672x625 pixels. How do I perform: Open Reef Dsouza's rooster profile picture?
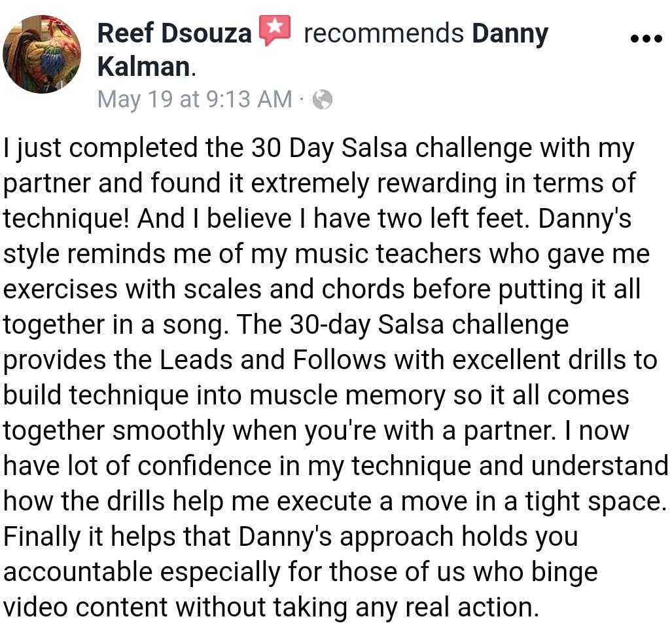tap(41, 54)
